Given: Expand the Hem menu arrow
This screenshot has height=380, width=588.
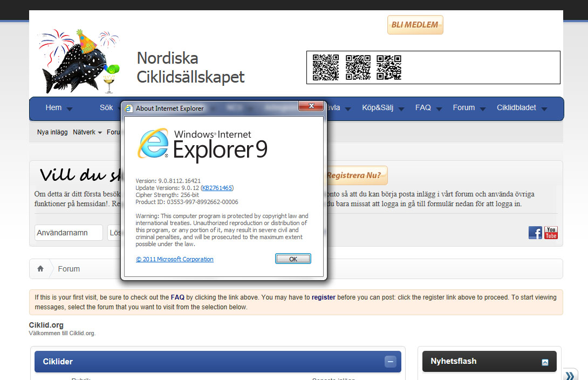Looking at the screenshot, I should pos(70,109).
